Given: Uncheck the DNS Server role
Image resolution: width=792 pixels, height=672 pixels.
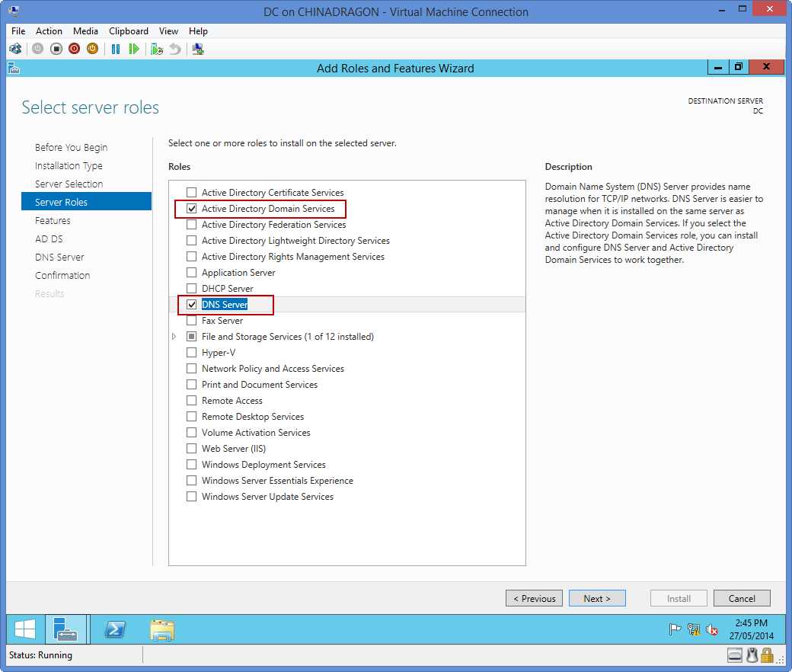Looking at the screenshot, I should (x=191, y=304).
